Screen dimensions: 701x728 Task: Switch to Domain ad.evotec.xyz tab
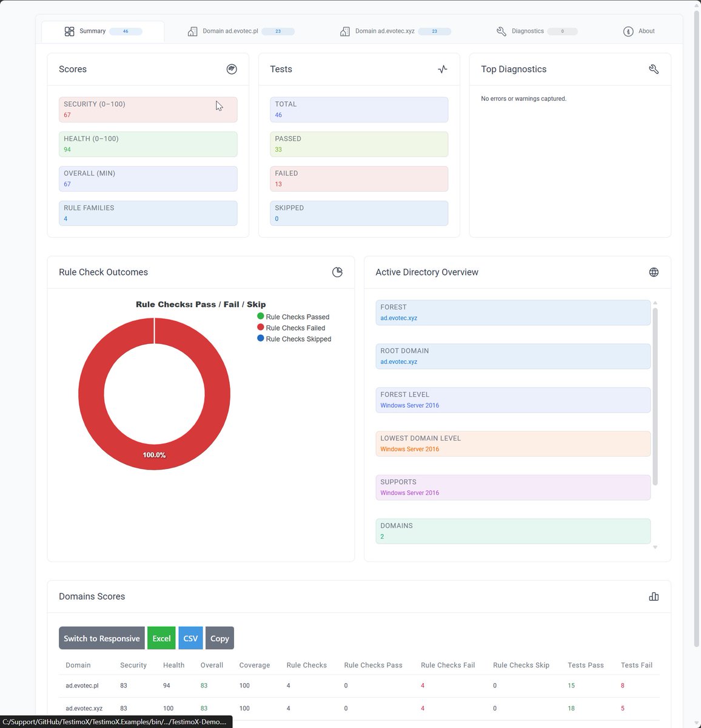(x=395, y=32)
